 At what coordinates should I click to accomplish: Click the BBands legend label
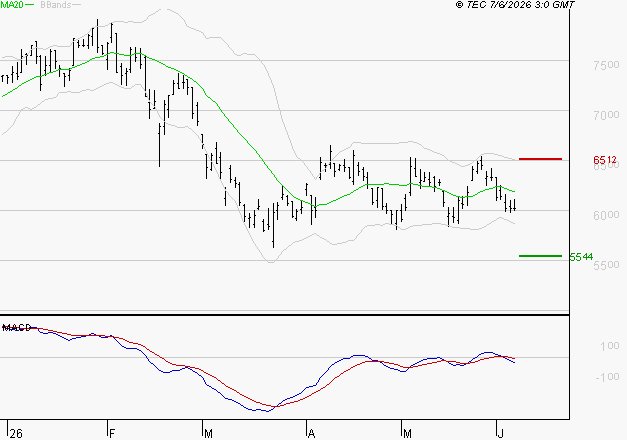pyautogui.click(x=55, y=5)
